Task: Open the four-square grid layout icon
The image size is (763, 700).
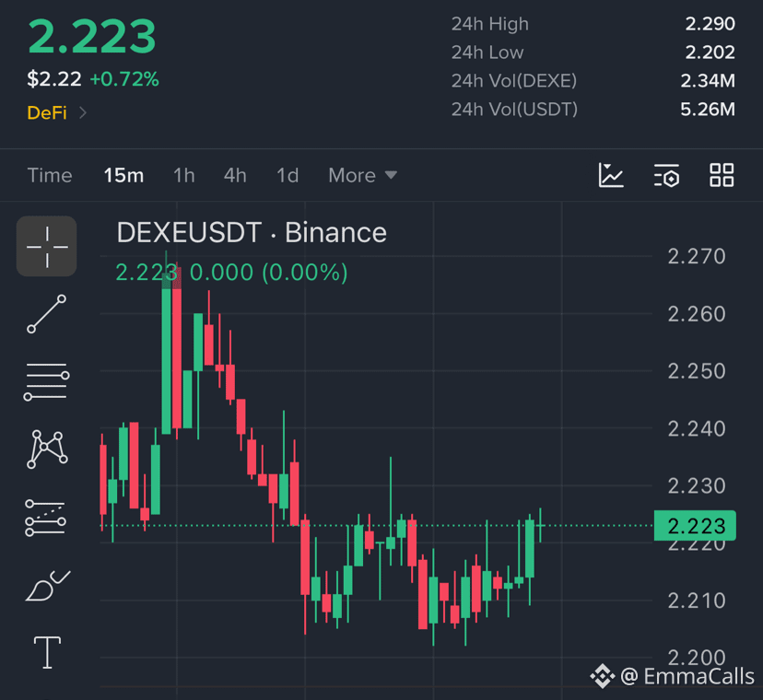Action: [x=722, y=175]
